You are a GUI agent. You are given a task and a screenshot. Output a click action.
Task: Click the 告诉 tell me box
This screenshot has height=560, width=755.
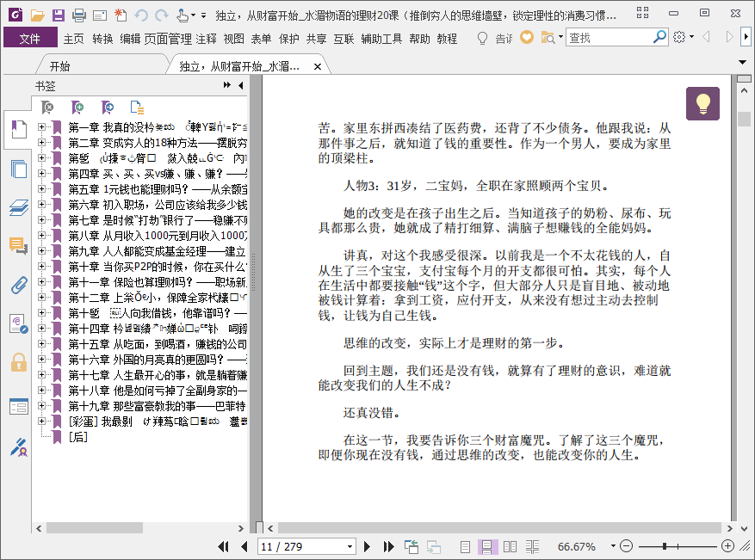click(504, 39)
